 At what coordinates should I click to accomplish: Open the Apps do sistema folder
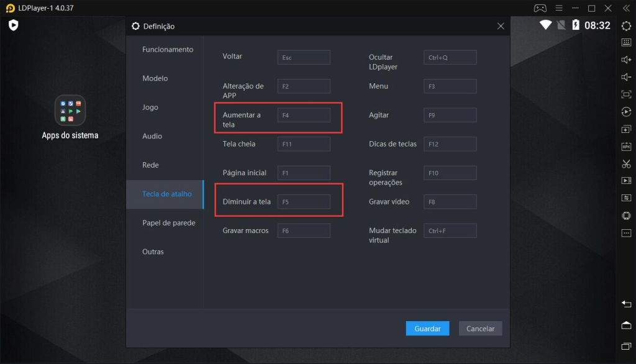(70, 111)
